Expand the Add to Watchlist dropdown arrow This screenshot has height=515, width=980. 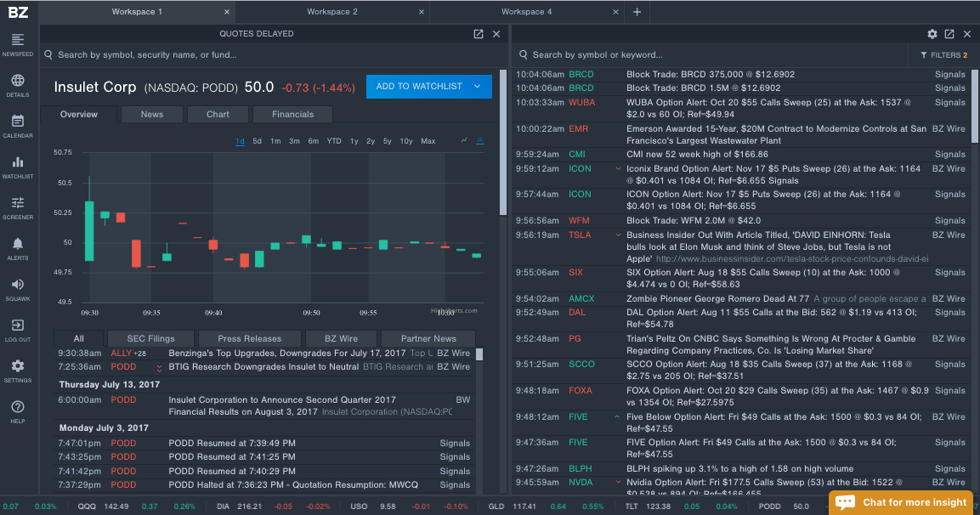(478, 86)
